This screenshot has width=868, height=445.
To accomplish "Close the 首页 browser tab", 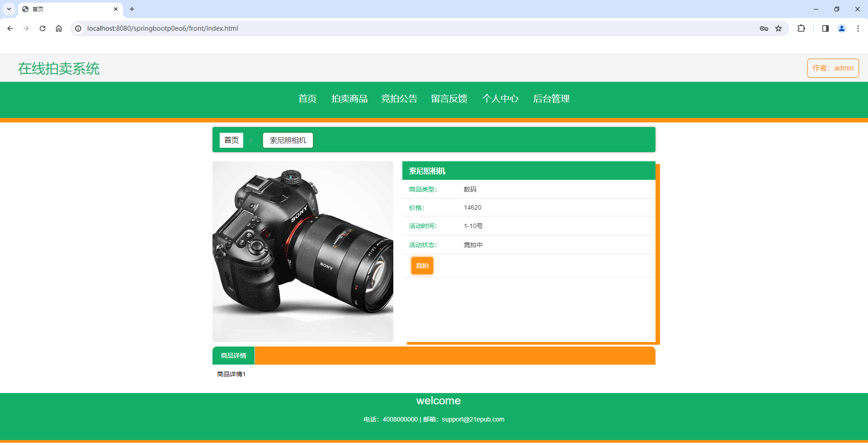I will [x=116, y=9].
